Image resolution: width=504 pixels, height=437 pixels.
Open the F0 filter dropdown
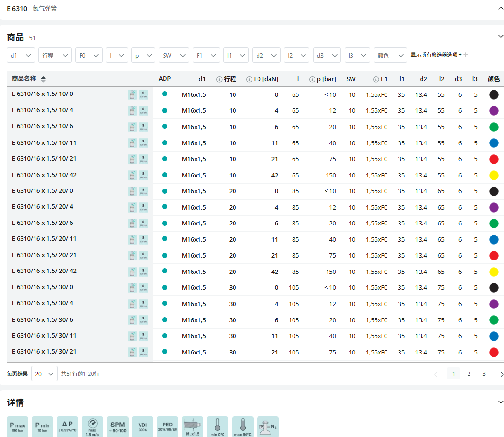89,55
